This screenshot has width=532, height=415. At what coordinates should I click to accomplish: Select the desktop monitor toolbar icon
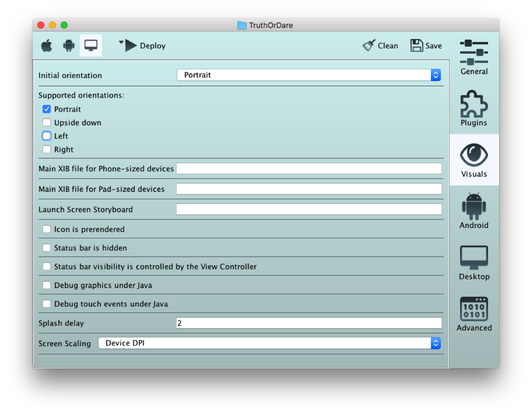click(x=91, y=45)
